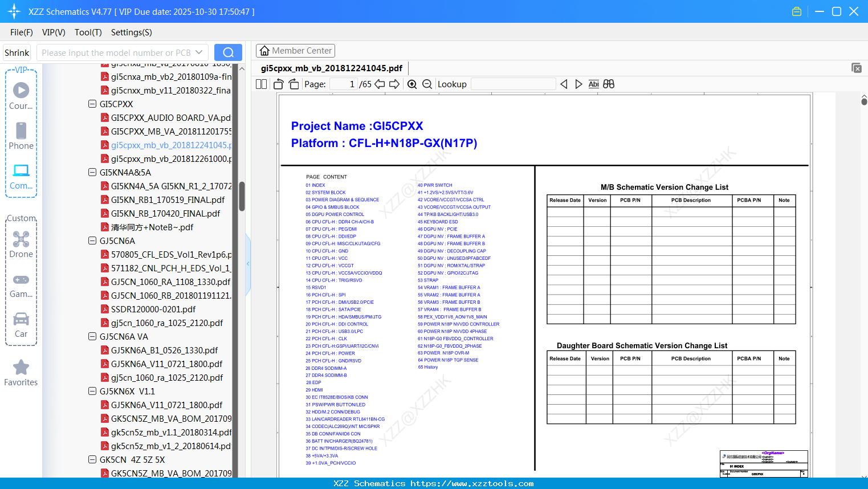Viewport: 868px width, 489px height.
Task: Click the file tree vertical scrollbar thumb
Action: 242,197
